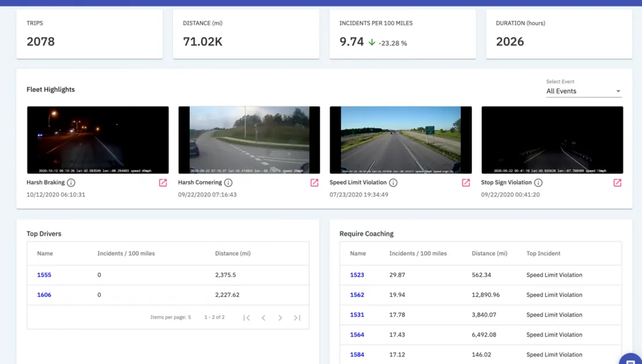
Task: Click driver 1562 in Require Coaching
Action: click(357, 295)
